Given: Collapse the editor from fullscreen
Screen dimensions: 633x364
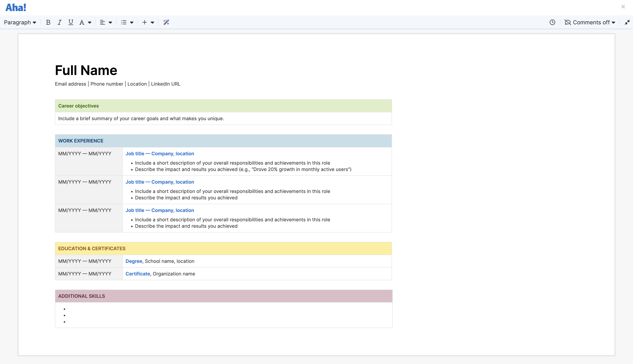Looking at the screenshot, I should pyautogui.click(x=627, y=22).
